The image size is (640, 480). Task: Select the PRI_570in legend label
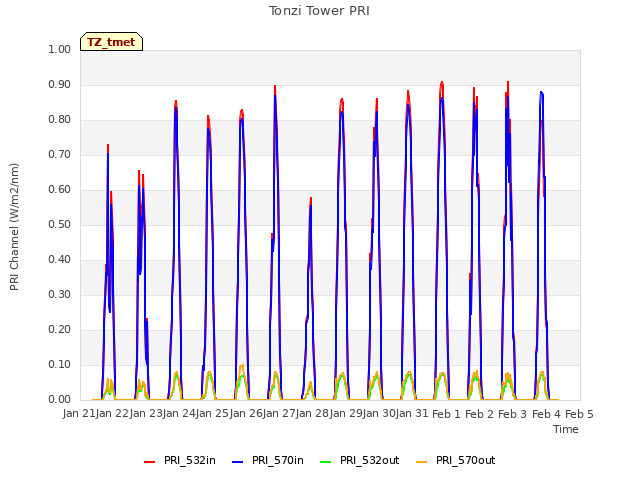[278, 460]
